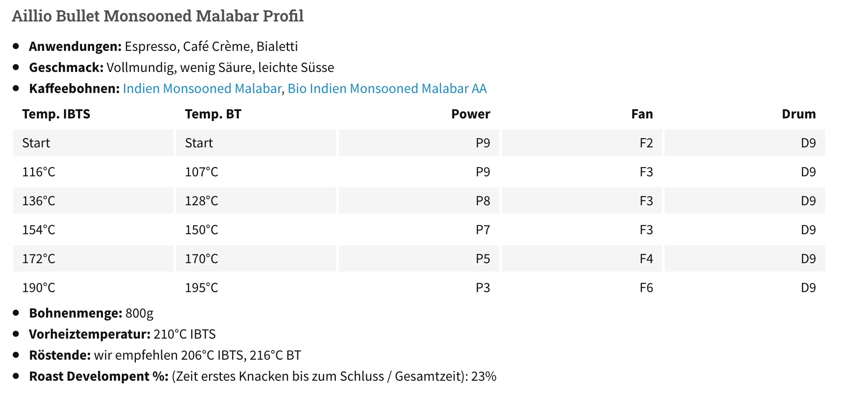Click the Bohnenmenge 800g list item
868x400 pixels.
pos(91,313)
